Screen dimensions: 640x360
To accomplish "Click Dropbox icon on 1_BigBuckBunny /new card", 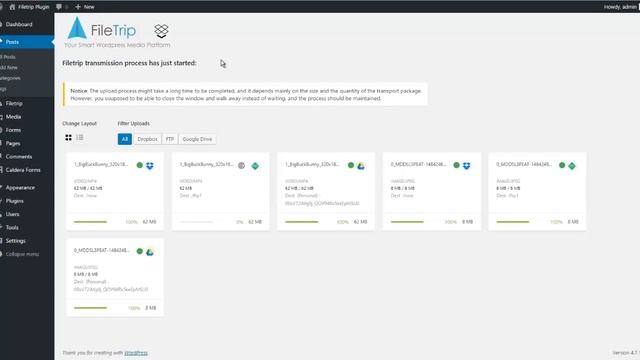I will [x=150, y=166].
